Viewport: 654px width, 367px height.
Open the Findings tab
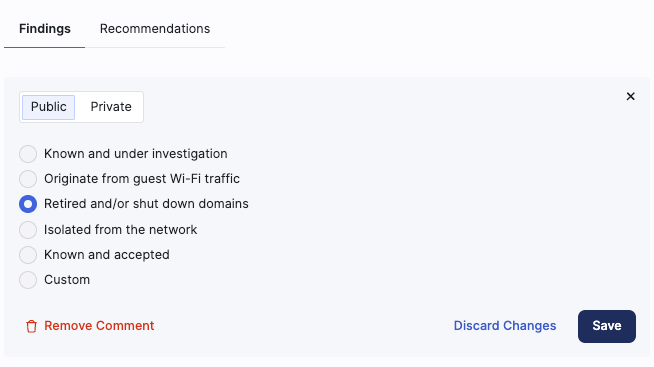(x=45, y=29)
